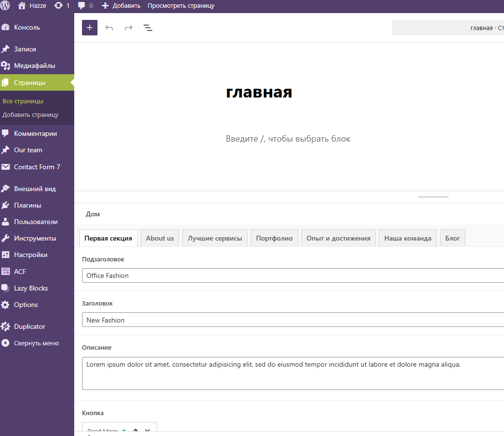Screen dimensions: 504x436
Task: Open the Добавить menu in admin bar
Action: click(121, 5)
